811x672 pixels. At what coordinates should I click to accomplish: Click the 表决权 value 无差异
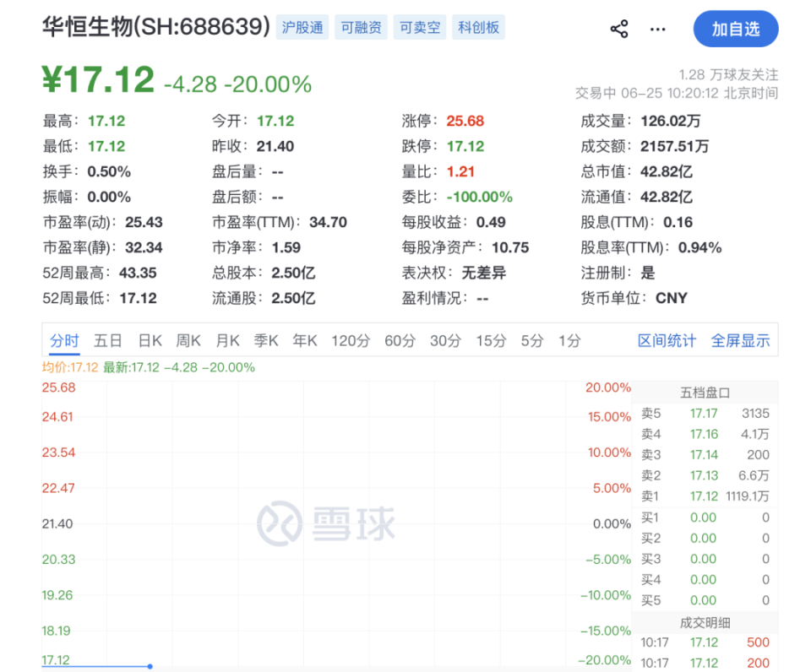pos(483,273)
